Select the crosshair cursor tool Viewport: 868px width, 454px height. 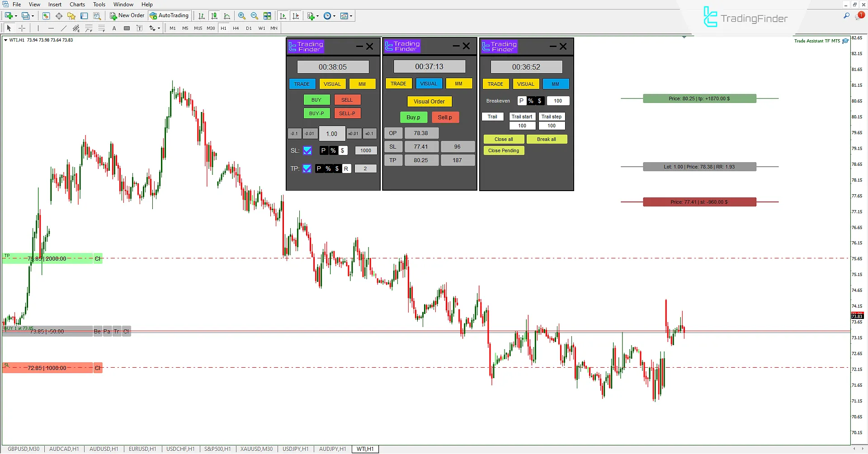(x=22, y=28)
